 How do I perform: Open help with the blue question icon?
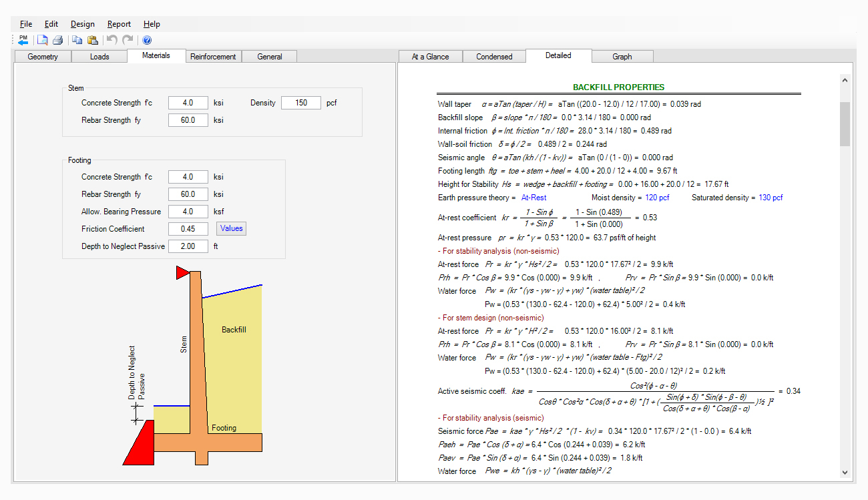pyautogui.click(x=147, y=40)
